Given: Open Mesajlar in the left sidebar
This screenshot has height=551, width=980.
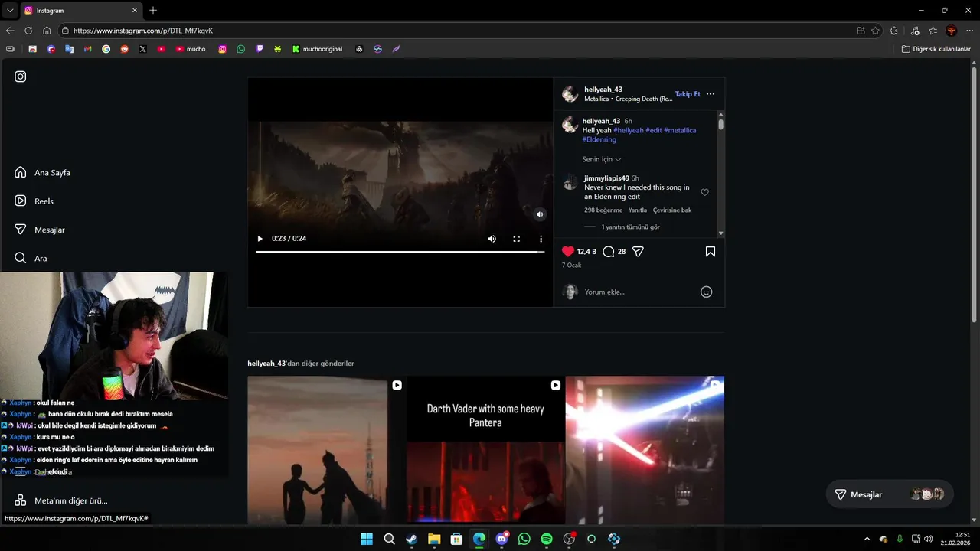Looking at the screenshot, I should point(39,230).
